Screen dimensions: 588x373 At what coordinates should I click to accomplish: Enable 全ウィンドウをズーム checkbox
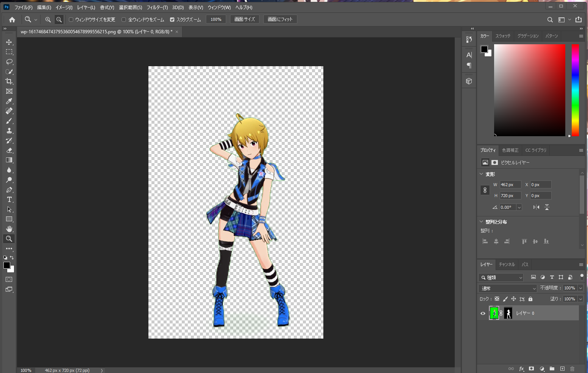point(123,19)
